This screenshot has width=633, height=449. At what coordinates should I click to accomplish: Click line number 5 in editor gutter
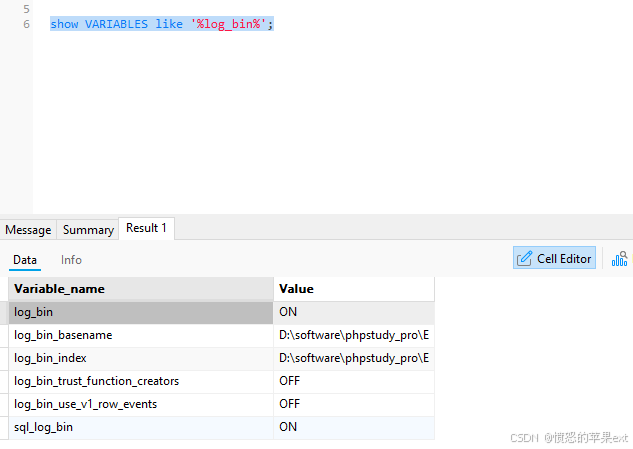click(26, 9)
